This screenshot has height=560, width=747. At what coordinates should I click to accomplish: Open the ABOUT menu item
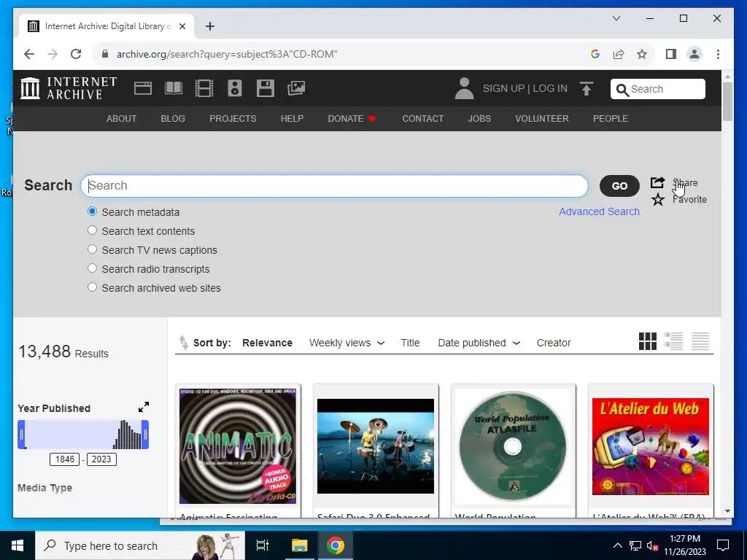point(122,119)
